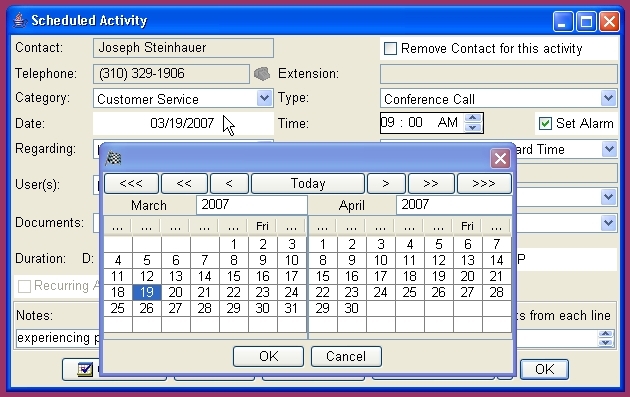
Task: Click the Telephone field (310) 329-1906
Action: coord(171,74)
